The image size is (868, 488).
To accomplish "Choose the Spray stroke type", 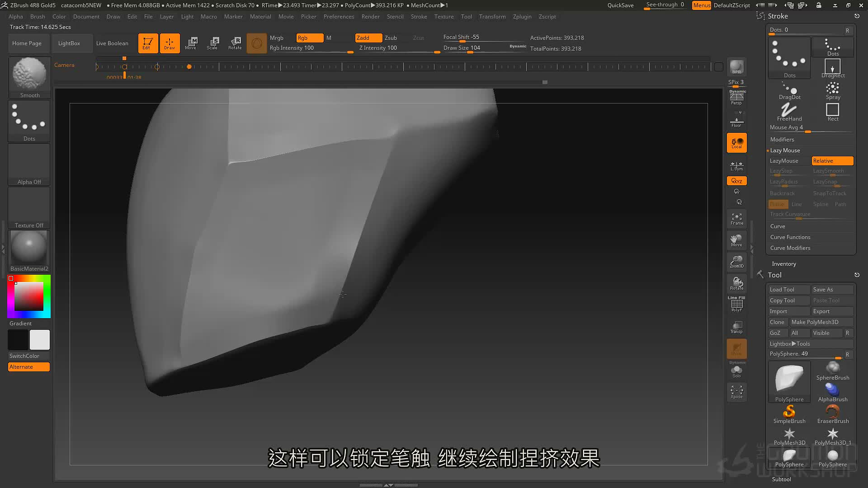I will point(833,91).
